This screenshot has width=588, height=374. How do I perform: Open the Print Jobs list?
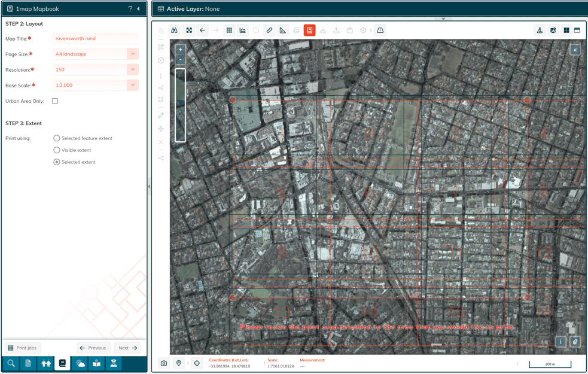[22, 348]
